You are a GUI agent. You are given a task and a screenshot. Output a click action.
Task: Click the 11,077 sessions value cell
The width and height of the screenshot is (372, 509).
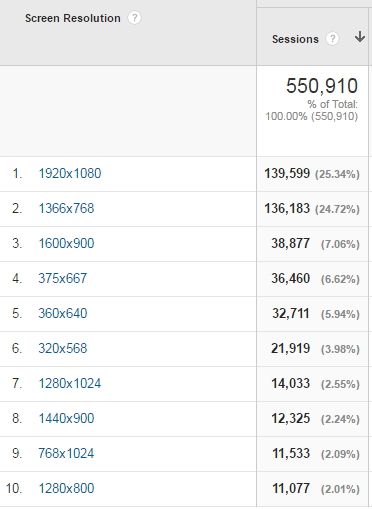point(312,489)
